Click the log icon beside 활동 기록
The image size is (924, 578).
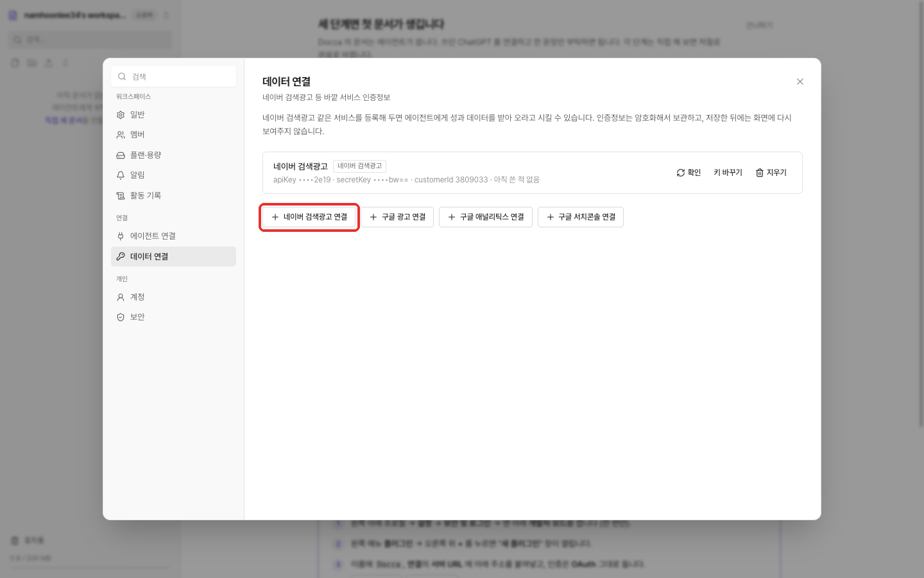121,196
